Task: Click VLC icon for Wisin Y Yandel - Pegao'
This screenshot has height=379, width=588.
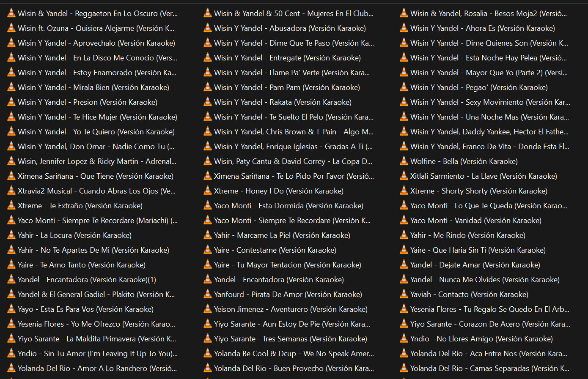Action: (404, 87)
